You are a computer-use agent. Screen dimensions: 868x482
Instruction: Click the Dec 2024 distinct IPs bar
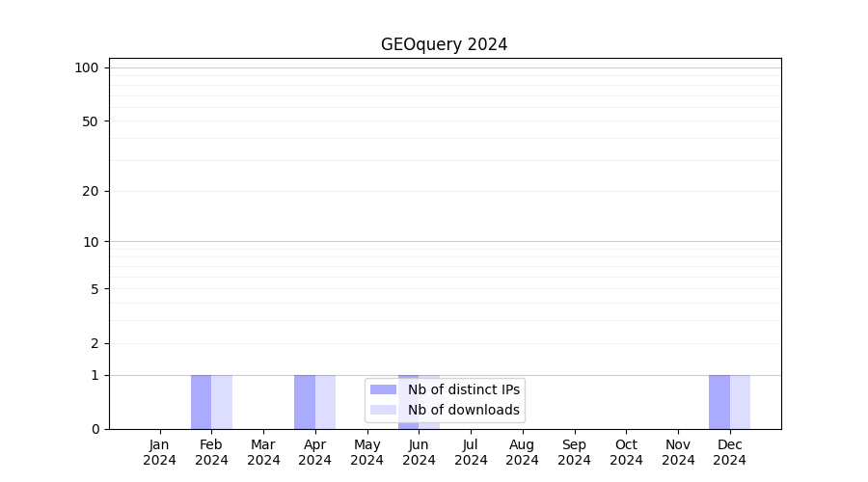pyautogui.click(x=719, y=402)
